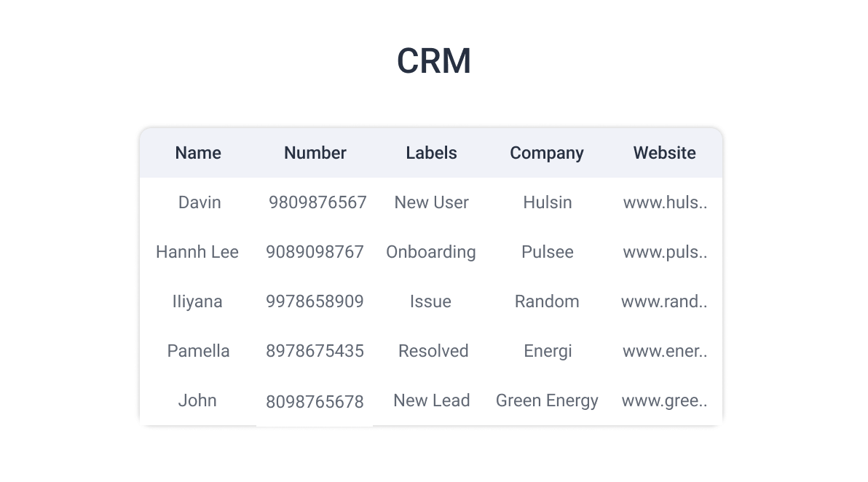
Task: Follow the www.rand.. website link
Action: point(663,301)
